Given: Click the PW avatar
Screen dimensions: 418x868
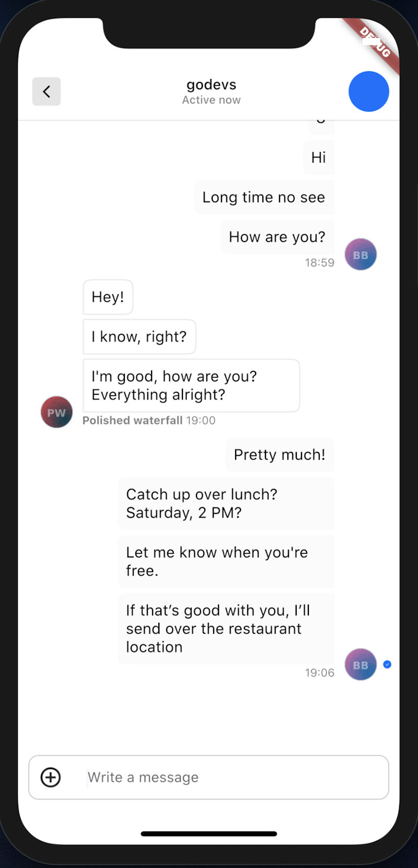Looking at the screenshot, I should pyautogui.click(x=56, y=412).
